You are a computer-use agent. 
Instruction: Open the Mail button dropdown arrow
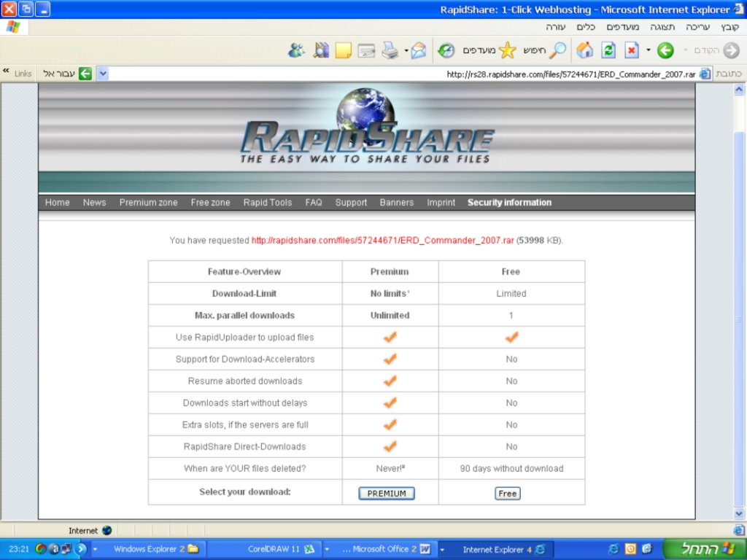[x=406, y=50]
